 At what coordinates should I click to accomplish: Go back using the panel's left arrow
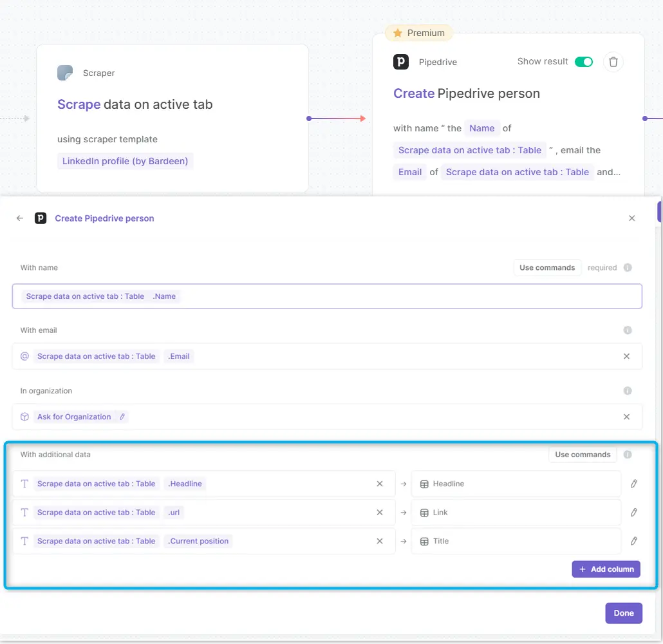[20, 218]
